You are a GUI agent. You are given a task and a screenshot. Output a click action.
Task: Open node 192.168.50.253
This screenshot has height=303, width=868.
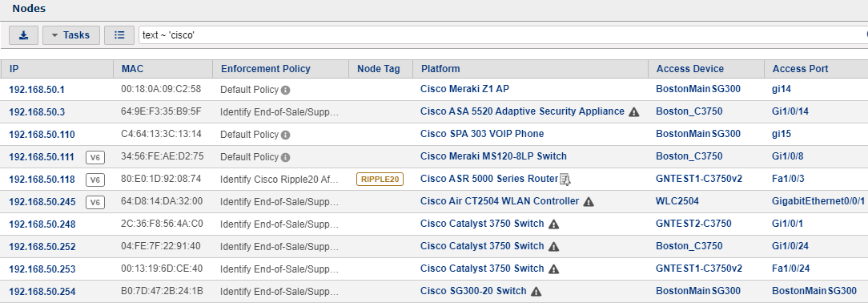pyautogui.click(x=42, y=269)
